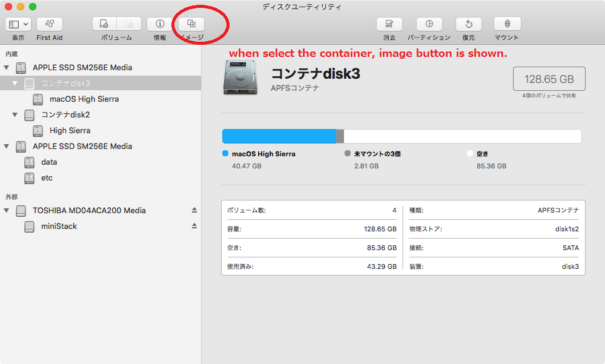Open the sidebar view options dropdown
Viewport: 605px width, 364px height.
[18, 24]
